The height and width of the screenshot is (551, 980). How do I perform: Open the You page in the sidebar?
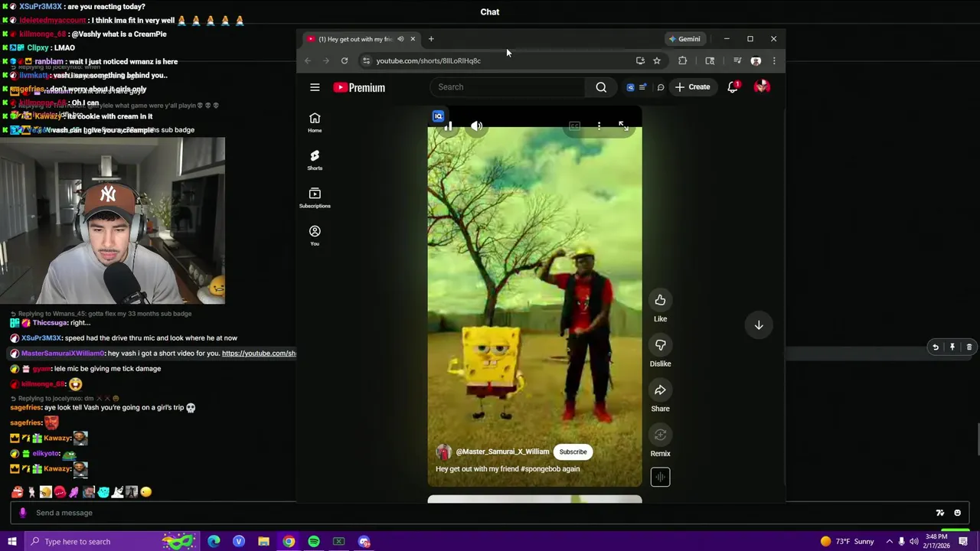pos(315,235)
